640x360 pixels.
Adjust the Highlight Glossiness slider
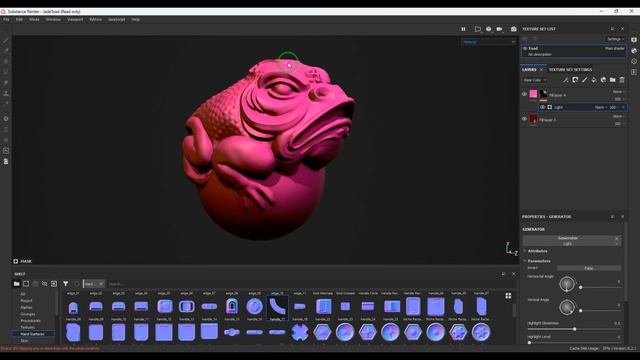574,329
